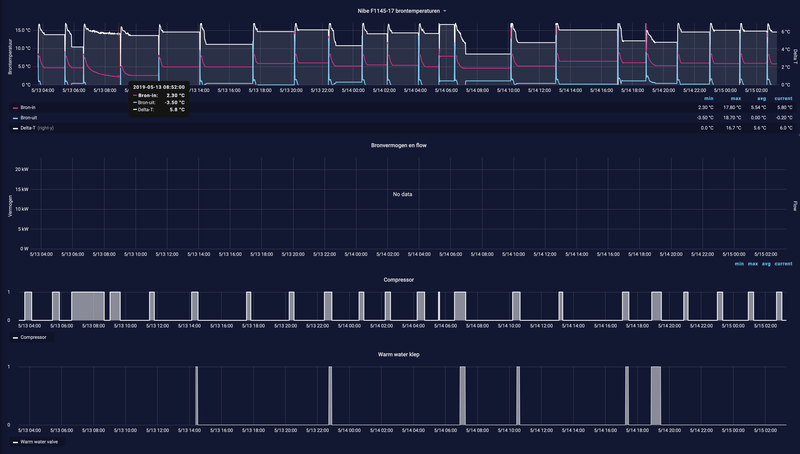The image size is (800, 454).
Task: Toggle the Warm water valve legend entry
Action: 39,442
